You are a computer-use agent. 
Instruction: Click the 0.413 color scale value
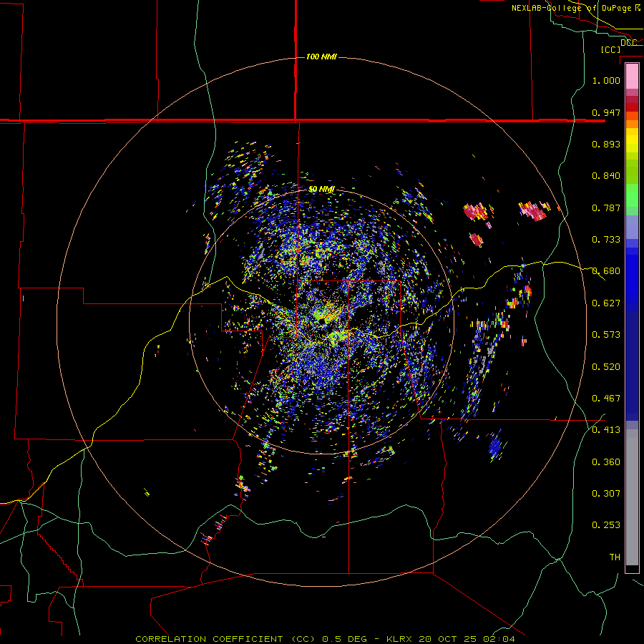pos(606,430)
